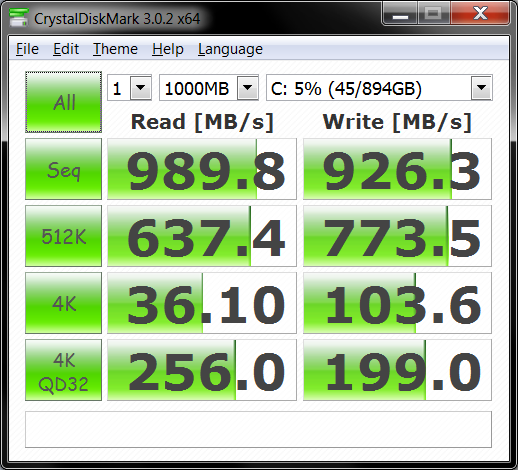This screenshot has height=474, width=518.
Task: Expand the test count dropdown showing 1
Action: 140,88
